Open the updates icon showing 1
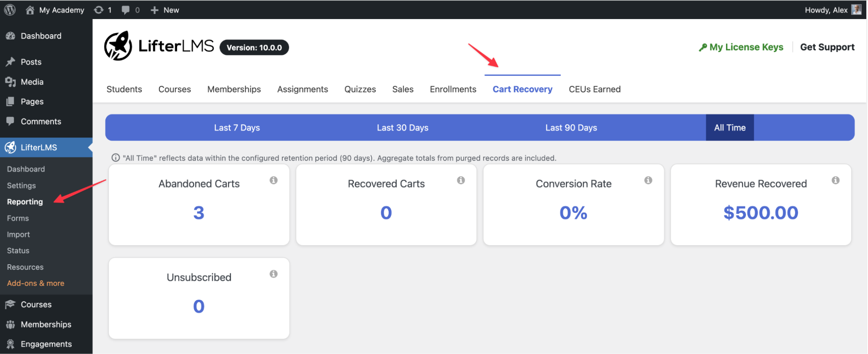Viewport: 868px width, 354px height. click(99, 10)
